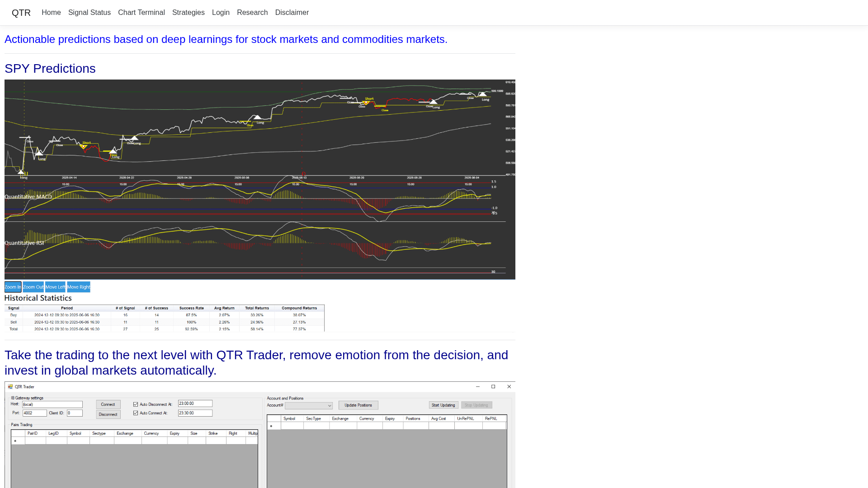
Task: Open the Home nav item
Action: [51, 13]
